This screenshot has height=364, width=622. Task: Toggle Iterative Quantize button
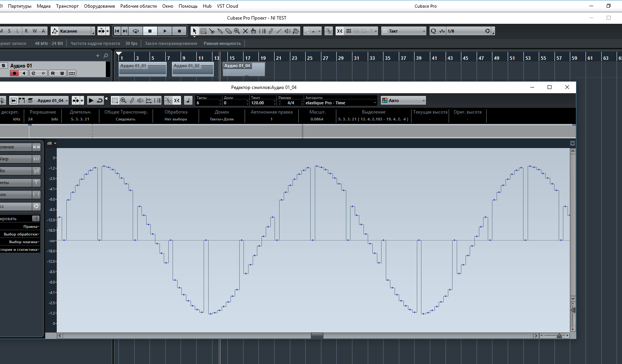(442, 31)
